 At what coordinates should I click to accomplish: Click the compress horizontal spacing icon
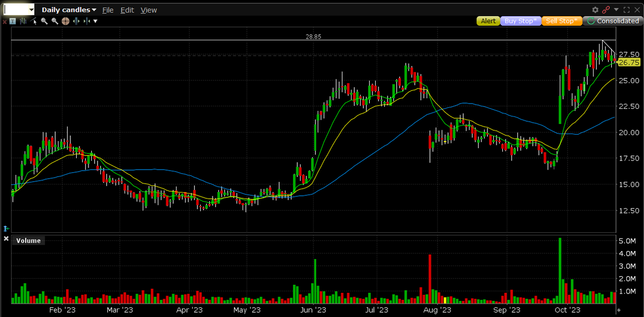pyautogui.click(x=86, y=21)
